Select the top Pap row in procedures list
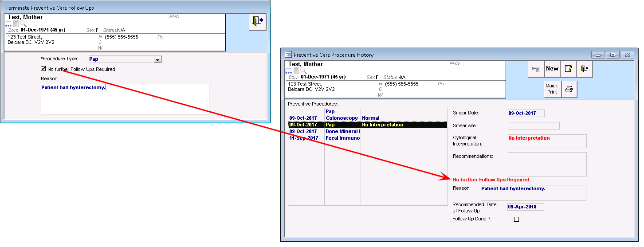The image size is (644, 247). 368,112
